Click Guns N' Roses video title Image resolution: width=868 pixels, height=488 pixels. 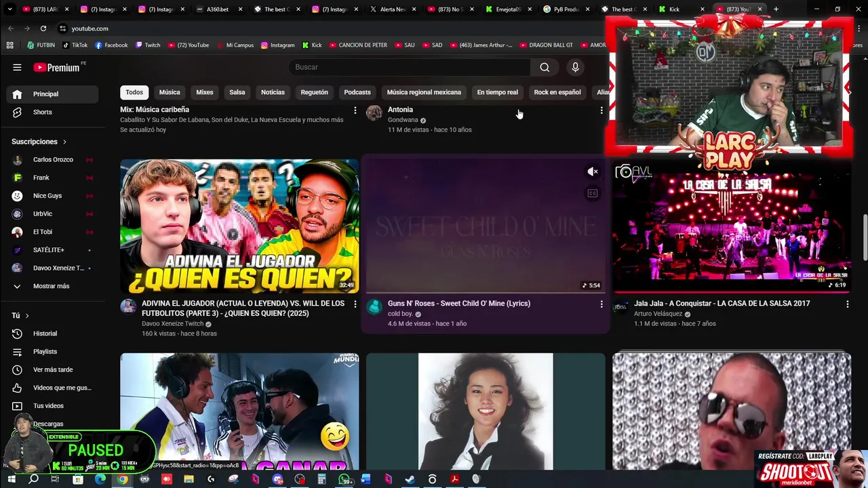pos(459,304)
